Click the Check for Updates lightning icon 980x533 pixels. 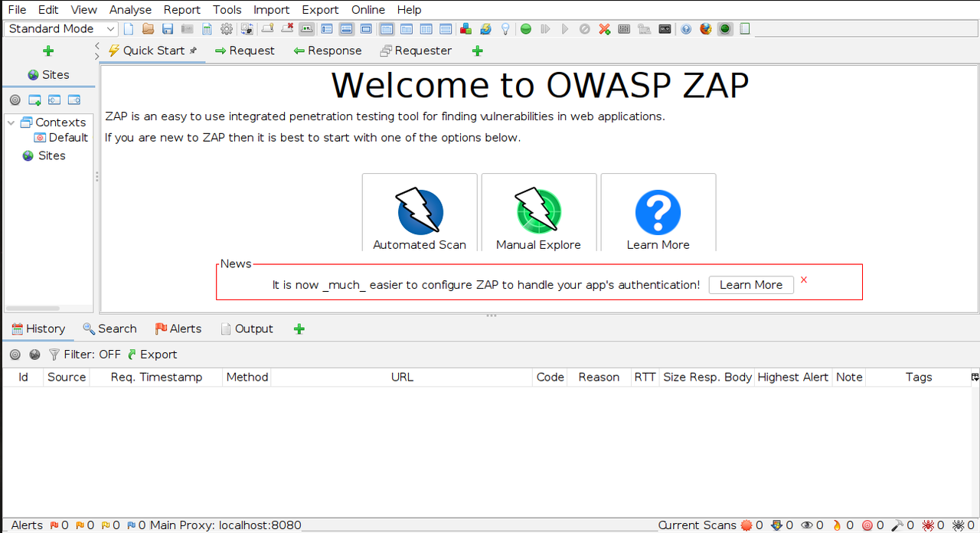[485, 29]
